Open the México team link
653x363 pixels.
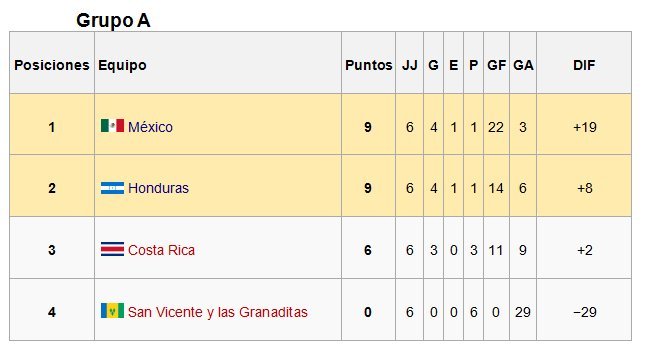click(x=150, y=127)
